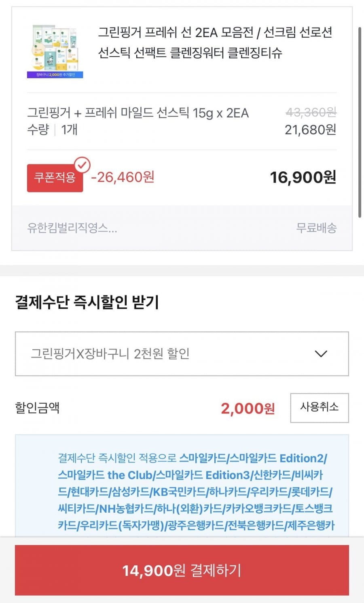
Task: Click the -26,460원 coupon discount amount
Action: coord(123,177)
